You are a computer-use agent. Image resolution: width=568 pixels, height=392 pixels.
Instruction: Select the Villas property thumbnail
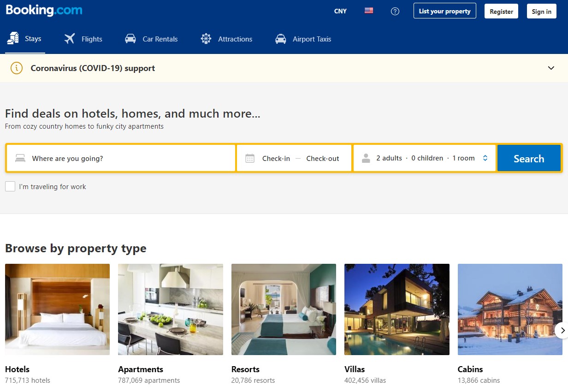click(x=396, y=309)
